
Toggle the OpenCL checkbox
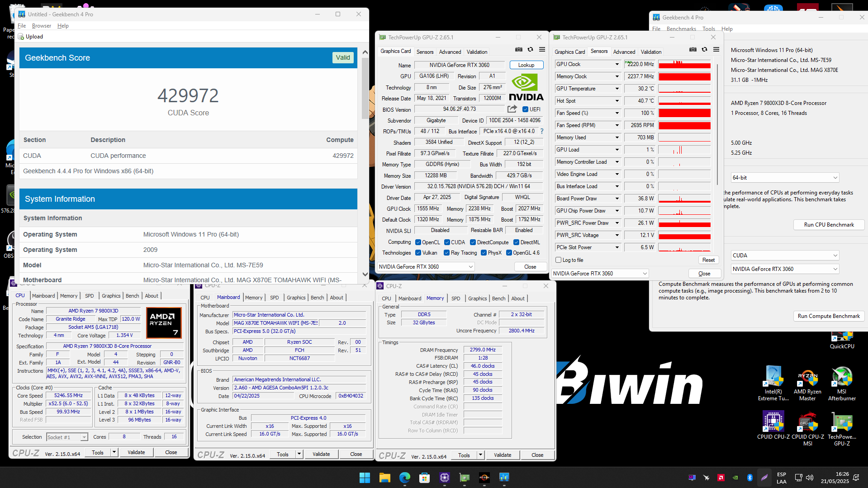click(418, 242)
